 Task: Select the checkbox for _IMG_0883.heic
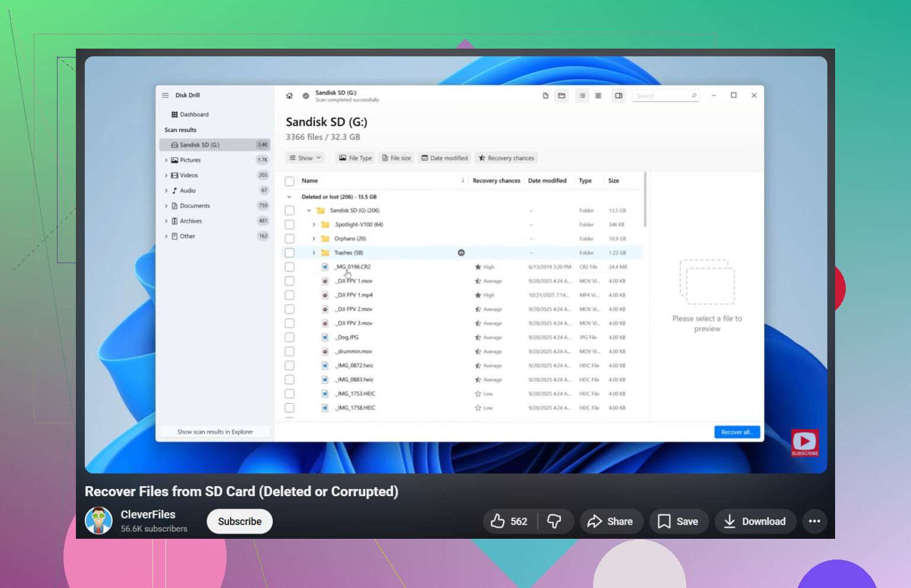tap(289, 380)
